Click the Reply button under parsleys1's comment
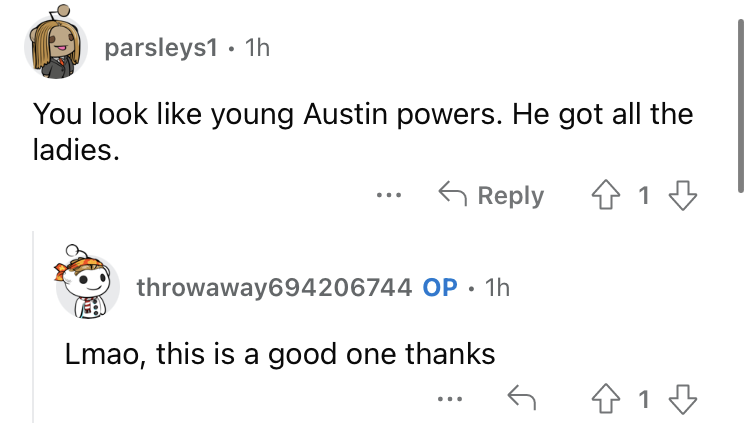 (491, 195)
